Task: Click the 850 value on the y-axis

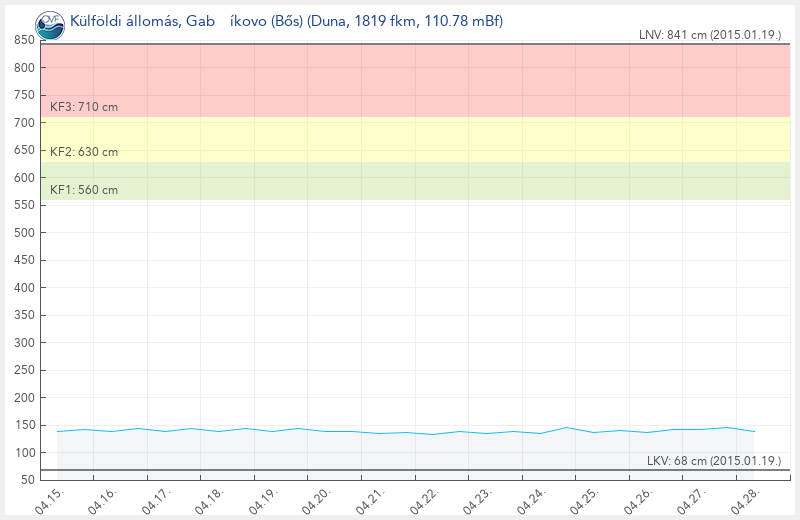Action: pos(25,40)
